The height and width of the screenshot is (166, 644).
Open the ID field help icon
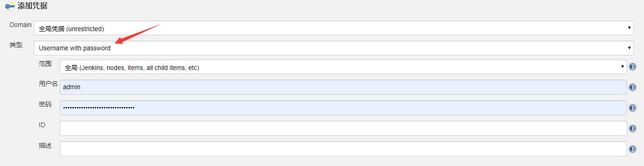click(x=633, y=129)
